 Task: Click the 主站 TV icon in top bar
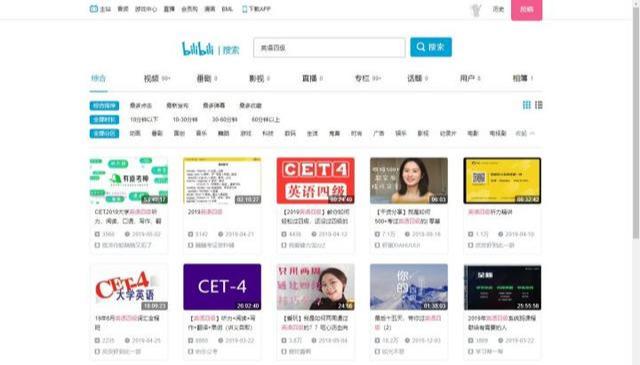point(94,9)
